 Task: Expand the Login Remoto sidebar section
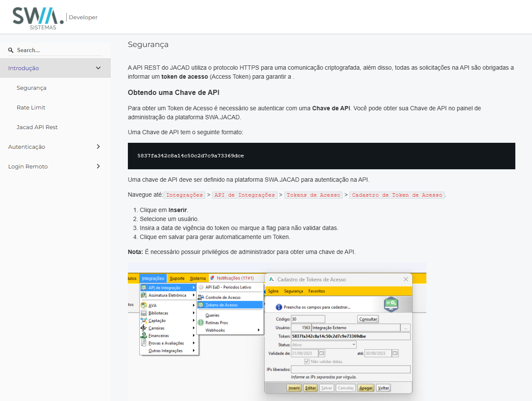98,166
